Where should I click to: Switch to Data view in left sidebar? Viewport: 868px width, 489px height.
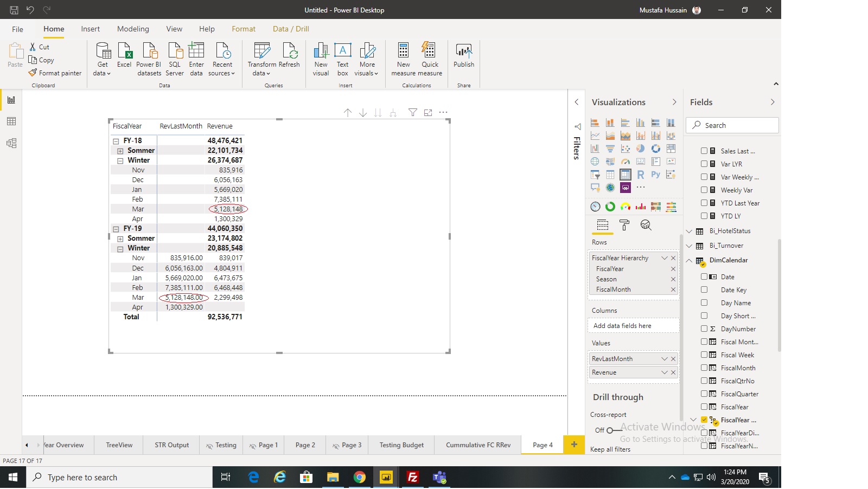11,121
